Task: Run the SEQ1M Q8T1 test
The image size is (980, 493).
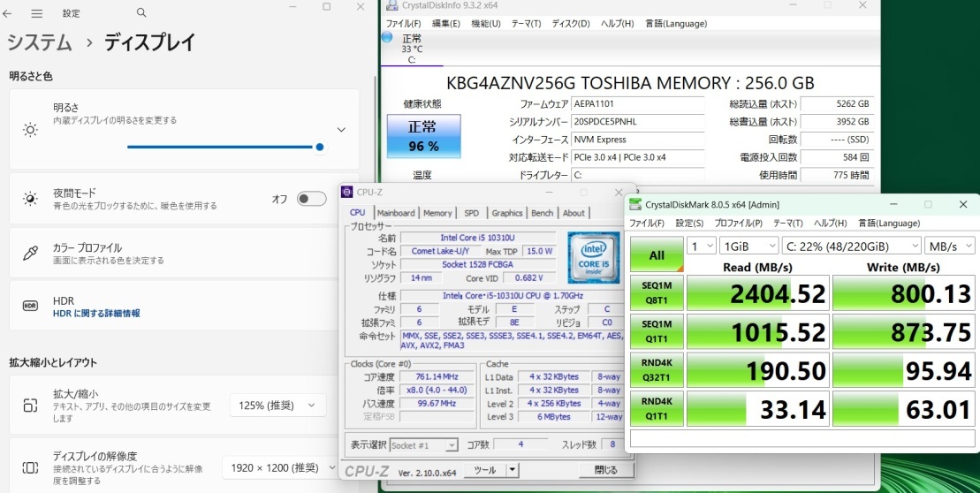Action: click(657, 292)
